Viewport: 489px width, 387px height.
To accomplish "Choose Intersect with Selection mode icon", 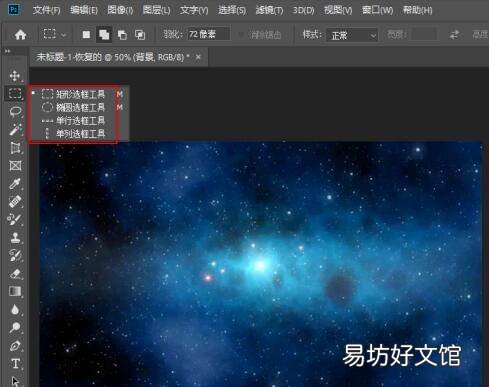I will (140, 35).
